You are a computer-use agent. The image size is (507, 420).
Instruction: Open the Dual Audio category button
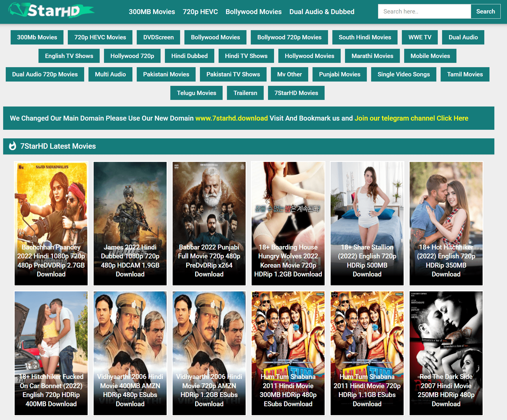click(463, 37)
